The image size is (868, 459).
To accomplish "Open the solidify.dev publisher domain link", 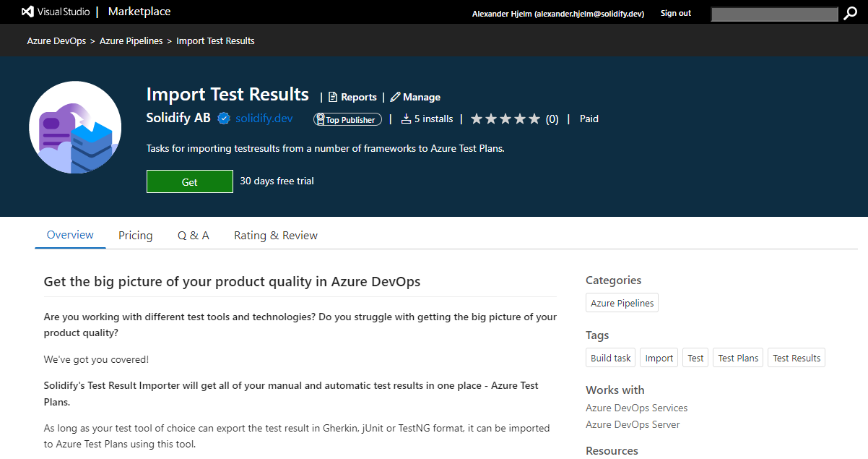I will click(264, 119).
